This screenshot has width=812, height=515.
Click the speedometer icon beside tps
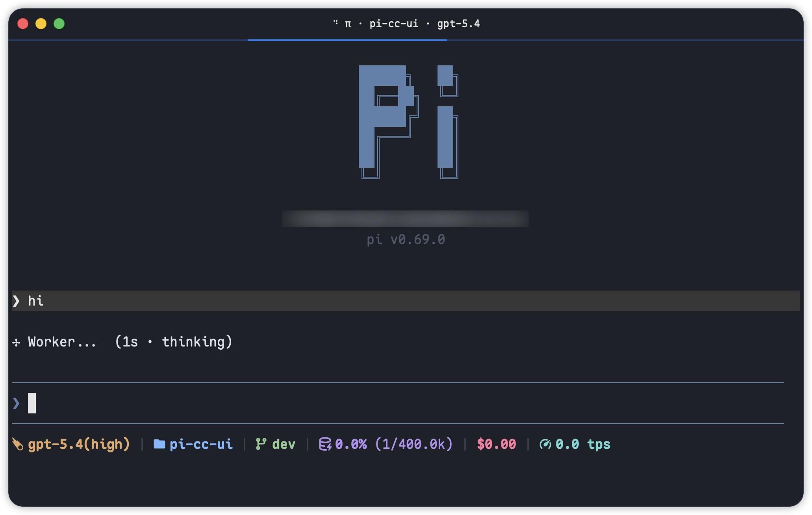click(545, 444)
